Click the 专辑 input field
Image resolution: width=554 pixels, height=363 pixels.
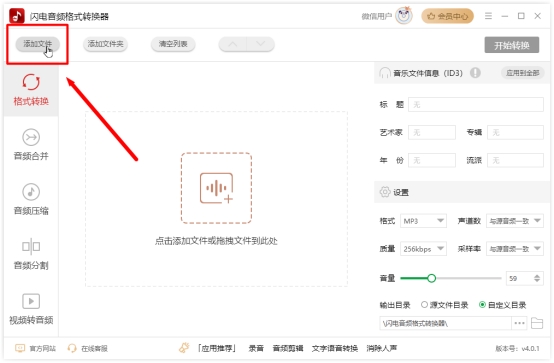[x=515, y=133]
